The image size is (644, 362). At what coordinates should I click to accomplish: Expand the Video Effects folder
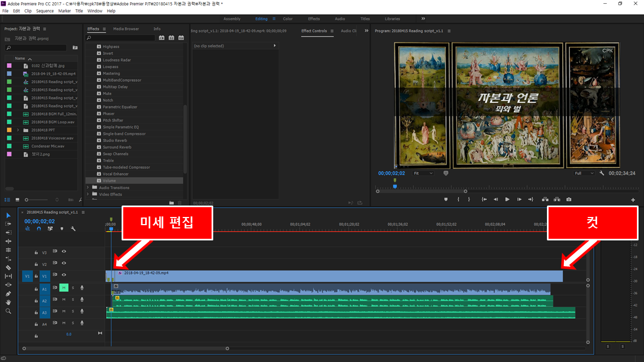coord(87,195)
